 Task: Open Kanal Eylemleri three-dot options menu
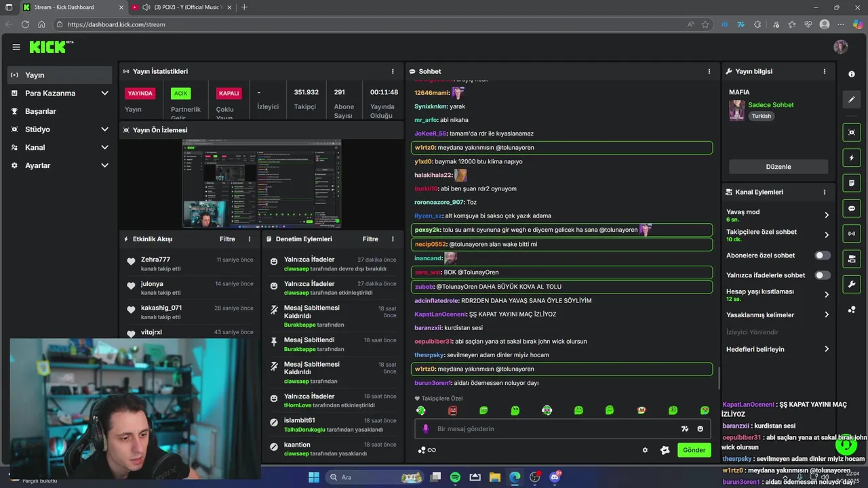click(825, 192)
